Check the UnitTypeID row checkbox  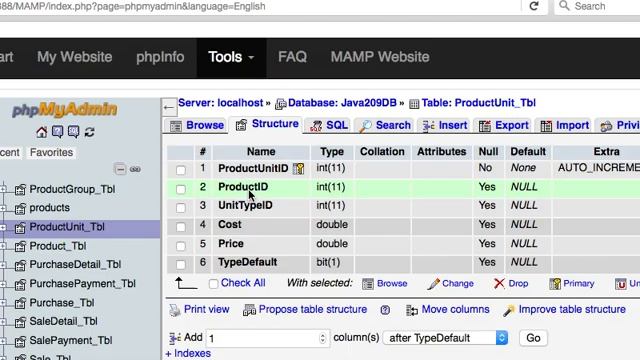pos(181,208)
